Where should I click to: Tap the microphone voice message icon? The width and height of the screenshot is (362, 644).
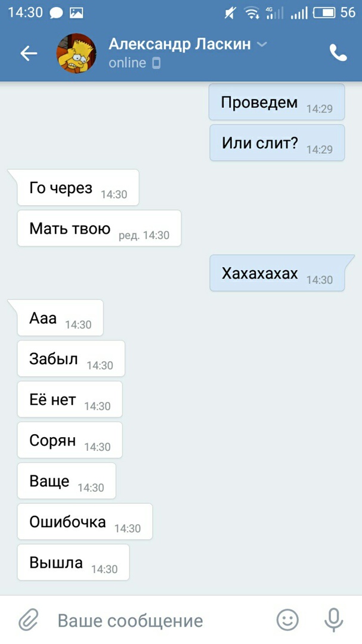333,620
